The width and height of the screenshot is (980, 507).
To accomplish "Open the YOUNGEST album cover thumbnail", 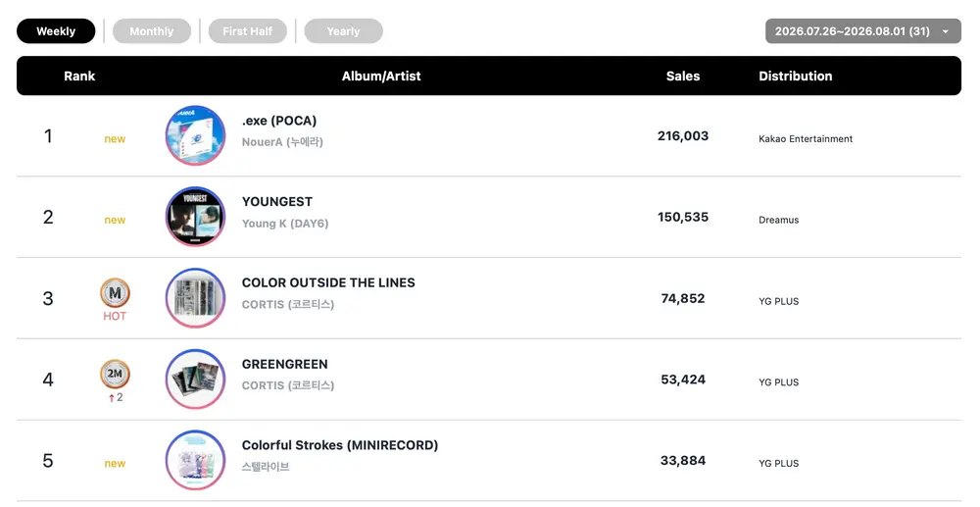I will tap(196, 217).
